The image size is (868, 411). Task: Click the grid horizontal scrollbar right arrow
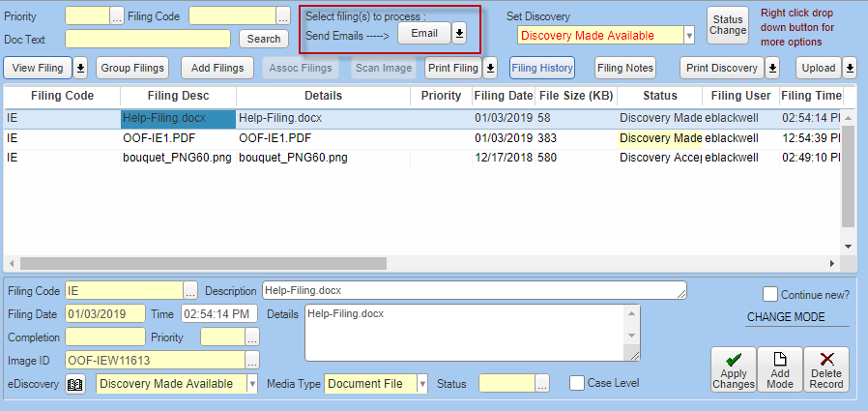tap(832, 263)
